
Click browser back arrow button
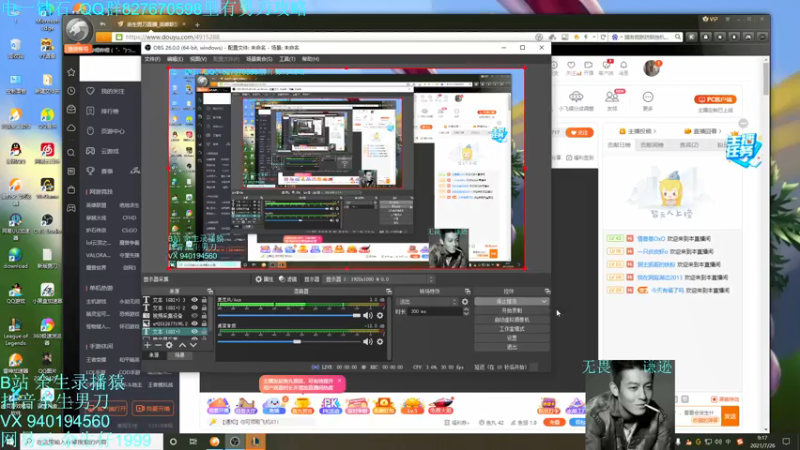click(x=103, y=24)
